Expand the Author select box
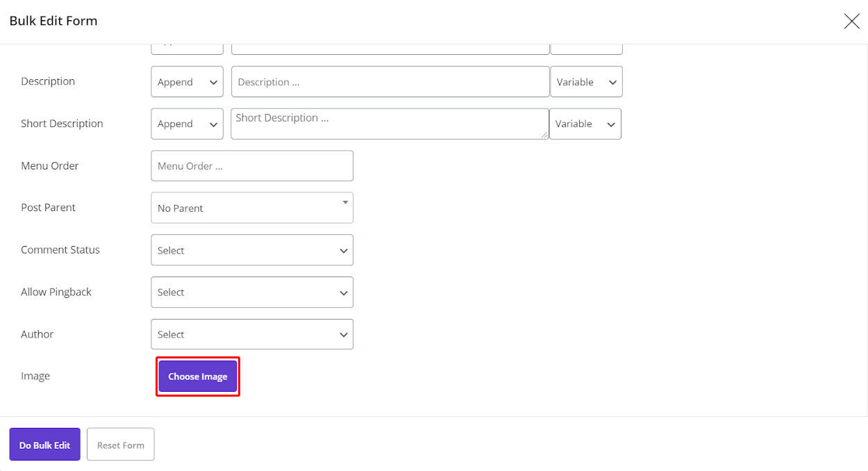 tap(252, 334)
